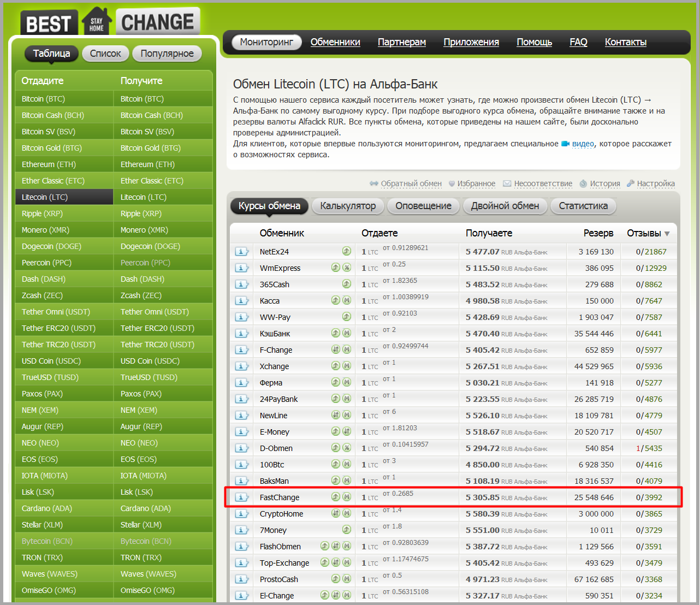Select TRON (TRX) in the Отдадите column
This screenshot has height=605, width=700.
tap(64, 557)
